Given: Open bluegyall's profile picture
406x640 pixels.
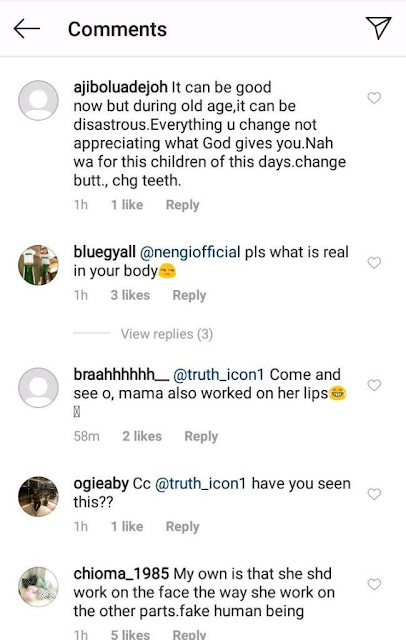Looking at the screenshot, I should click(38, 265).
